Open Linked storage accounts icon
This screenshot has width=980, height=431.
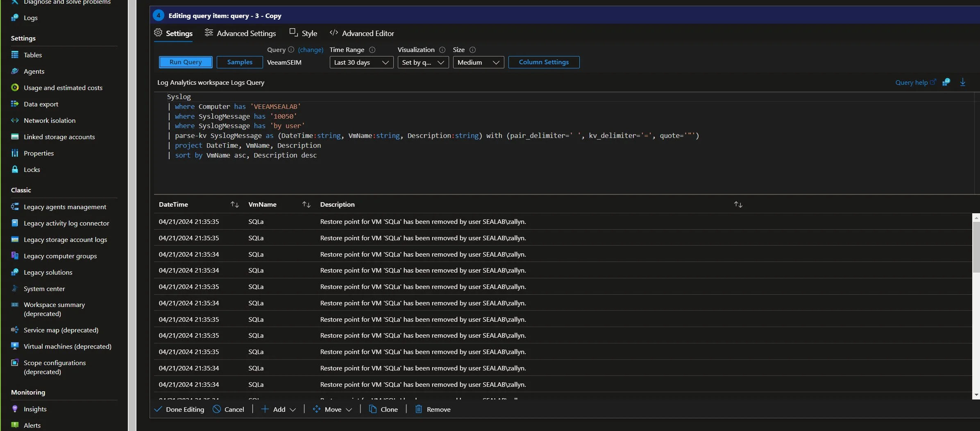(15, 137)
